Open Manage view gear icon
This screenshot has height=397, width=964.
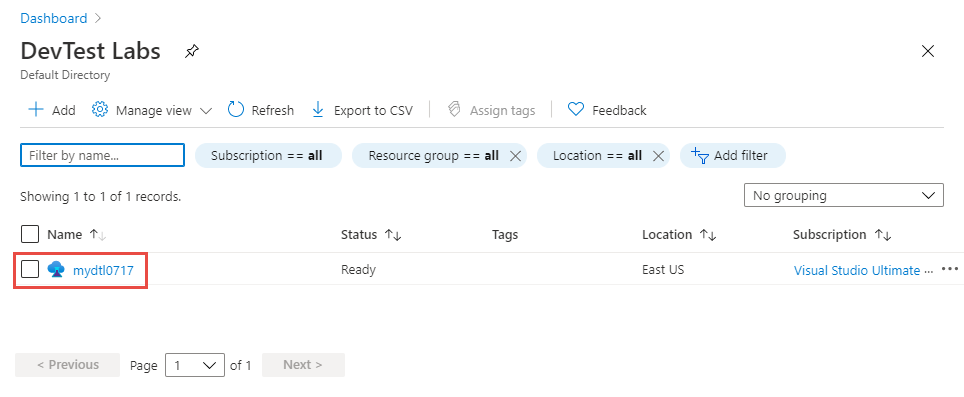[100, 109]
